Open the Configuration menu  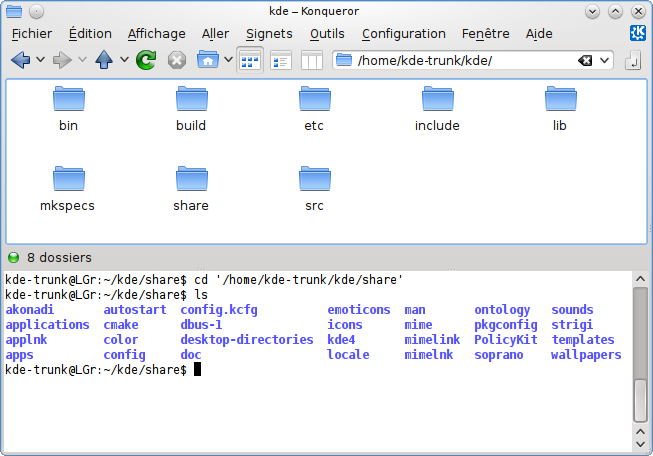click(x=403, y=33)
